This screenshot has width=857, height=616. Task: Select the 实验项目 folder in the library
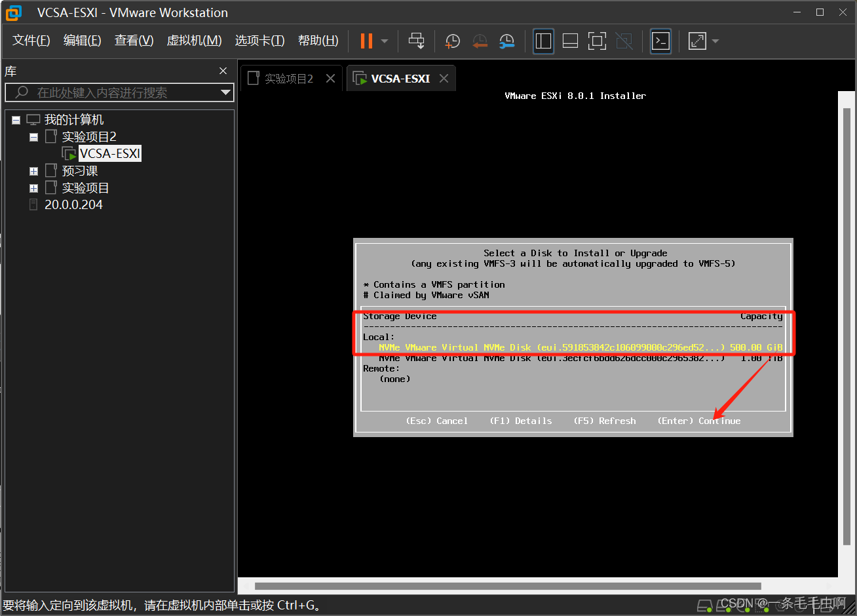pyautogui.click(x=85, y=187)
